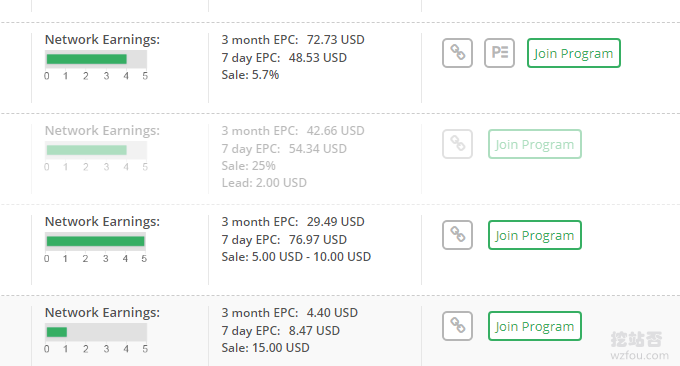Image resolution: width=680 pixels, height=366 pixels.
Task: Click the link icon in the 29.49 USD row
Action: pos(457,235)
